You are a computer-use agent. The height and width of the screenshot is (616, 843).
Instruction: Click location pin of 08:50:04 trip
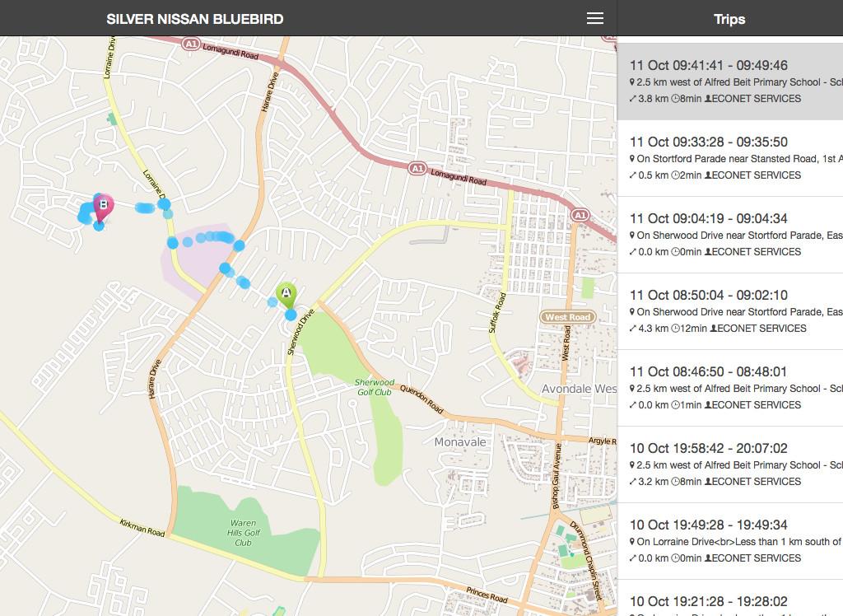coord(632,312)
